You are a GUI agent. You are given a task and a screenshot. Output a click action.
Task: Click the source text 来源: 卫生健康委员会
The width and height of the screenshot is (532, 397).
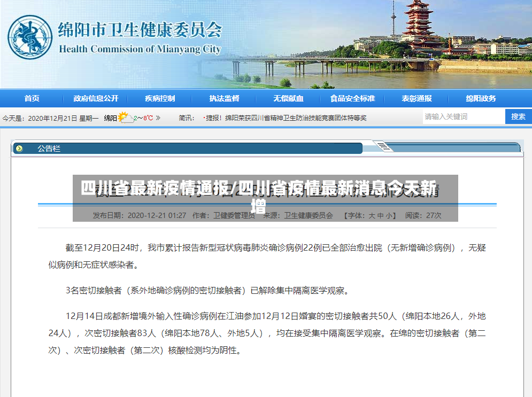[298, 216]
